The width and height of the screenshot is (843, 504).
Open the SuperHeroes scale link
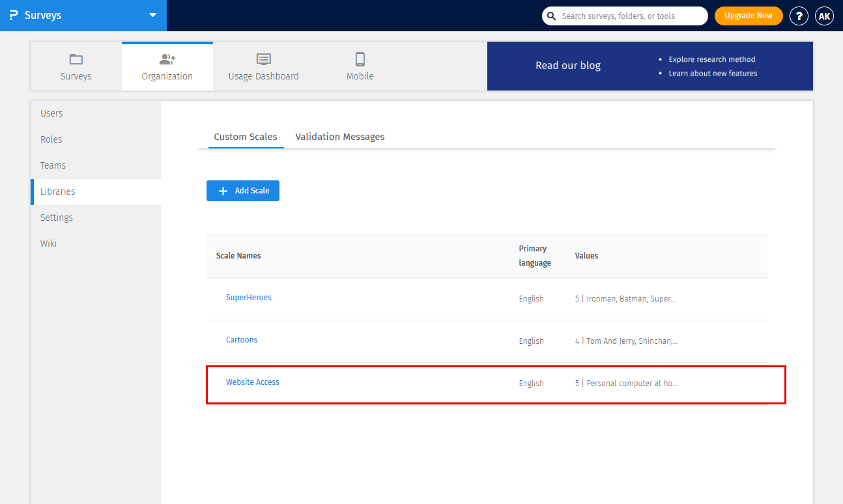[248, 298]
